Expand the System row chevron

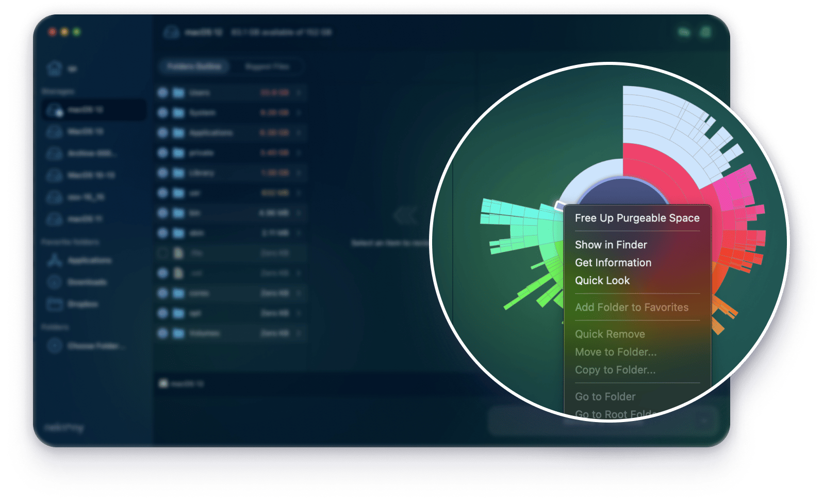click(x=299, y=112)
